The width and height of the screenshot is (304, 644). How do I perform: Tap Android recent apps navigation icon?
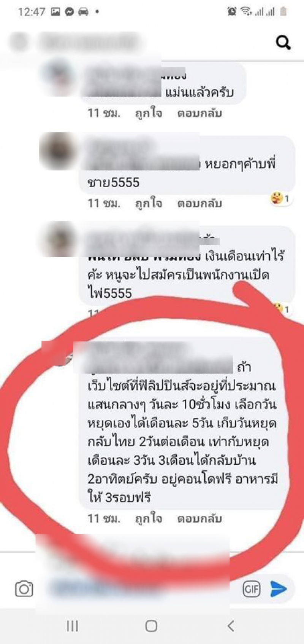point(72,626)
